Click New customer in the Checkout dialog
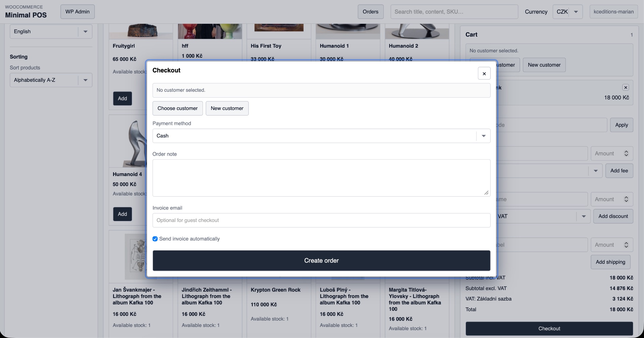Viewport: 644px width, 338px height. pyautogui.click(x=227, y=108)
